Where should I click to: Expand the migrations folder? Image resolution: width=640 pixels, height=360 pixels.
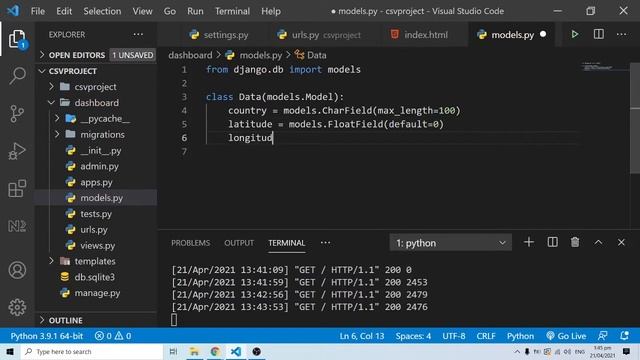(x=96, y=134)
